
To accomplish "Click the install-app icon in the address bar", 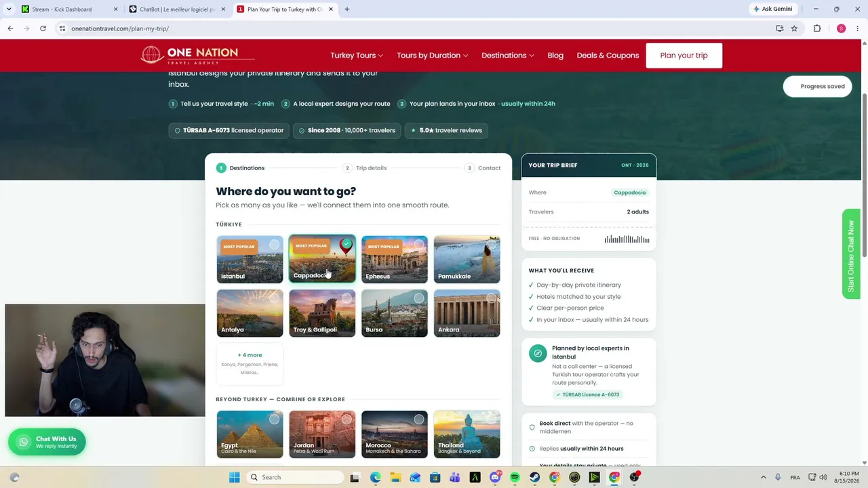I will pyautogui.click(x=779, y=28).
